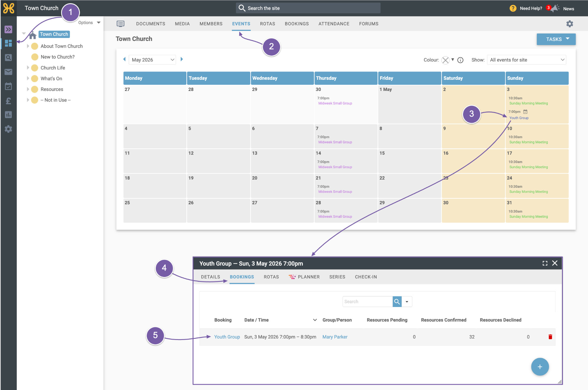
Task: Open the envelope messages icon in the sidebar
Action: point(9,72)
